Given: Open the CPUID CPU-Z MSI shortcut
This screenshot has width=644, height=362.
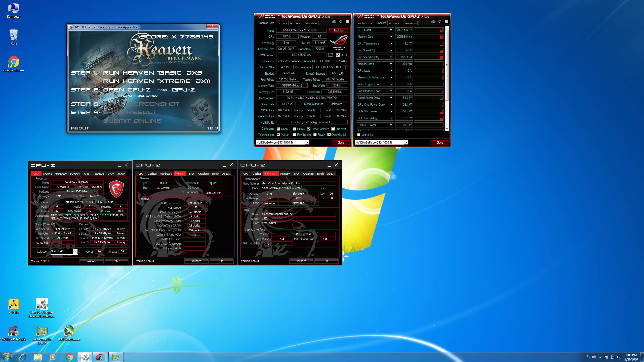Looking at the screenshot, I should coord(14,333).
